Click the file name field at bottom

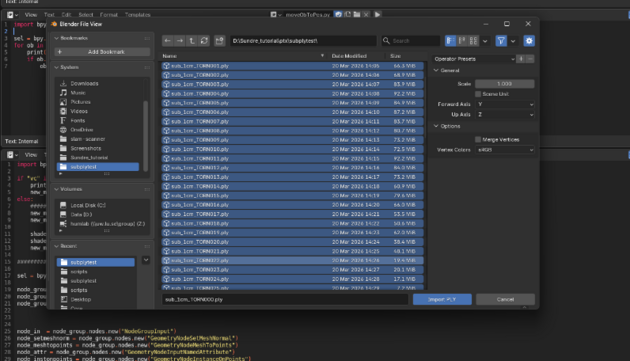click(x=285, y=299)
